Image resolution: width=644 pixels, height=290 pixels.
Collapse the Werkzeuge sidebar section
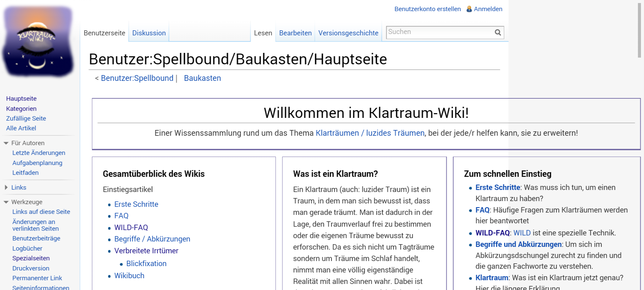pyautogui.click(x=6, y=202)
